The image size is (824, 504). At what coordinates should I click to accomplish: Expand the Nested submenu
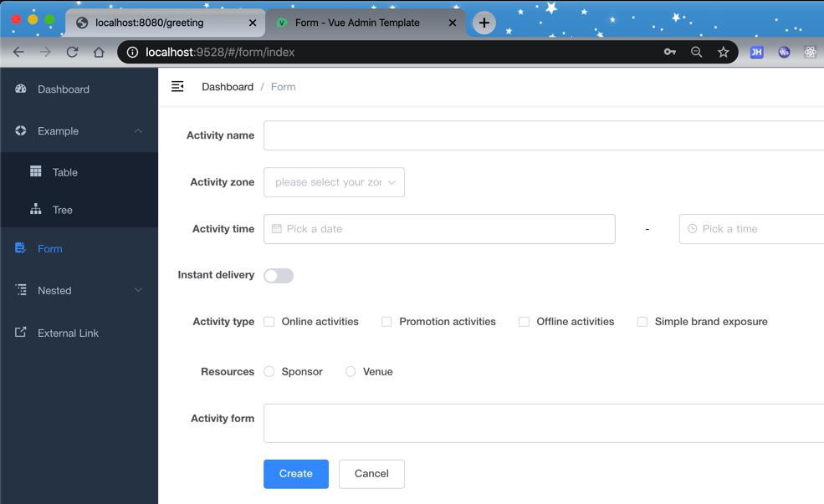[138, 290]
